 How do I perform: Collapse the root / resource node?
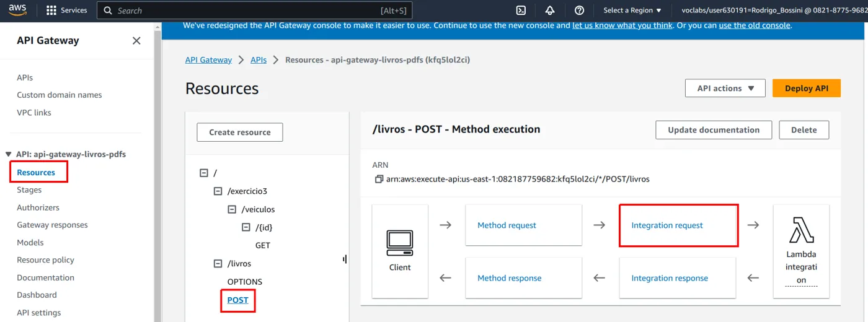point(203,173)
